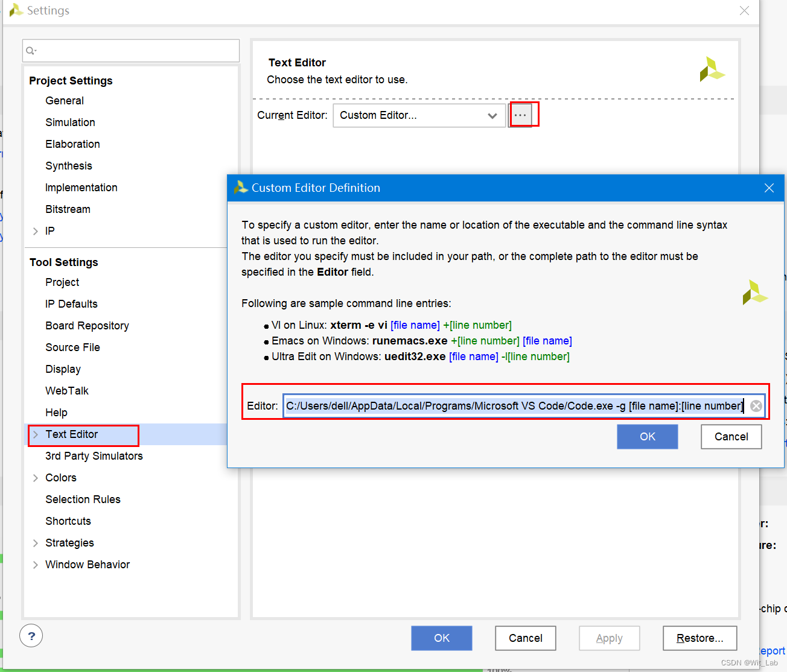Screen dimensions: 787x672
Task: Click the 'Emacs on Windows' sample entry
Action: (422, 341)
